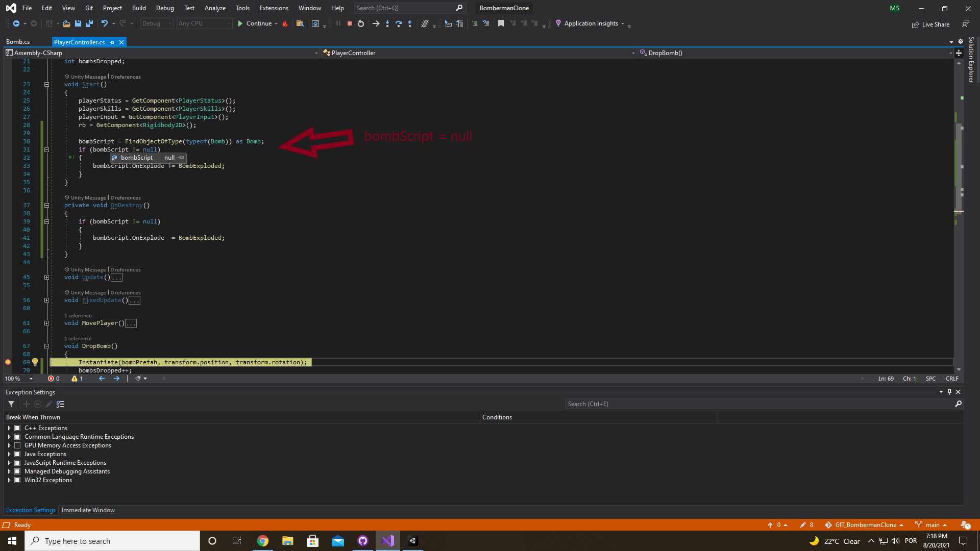Stop debugging with the red square
This screenshot has width=980, height=551.
point(350,23)
